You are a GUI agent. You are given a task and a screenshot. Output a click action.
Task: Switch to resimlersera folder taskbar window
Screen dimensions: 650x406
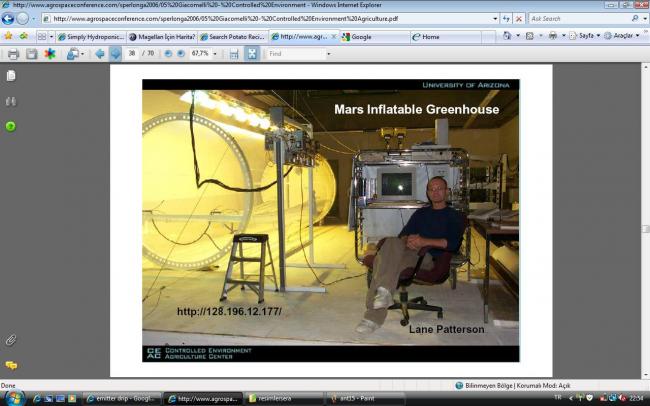[283, 399]
